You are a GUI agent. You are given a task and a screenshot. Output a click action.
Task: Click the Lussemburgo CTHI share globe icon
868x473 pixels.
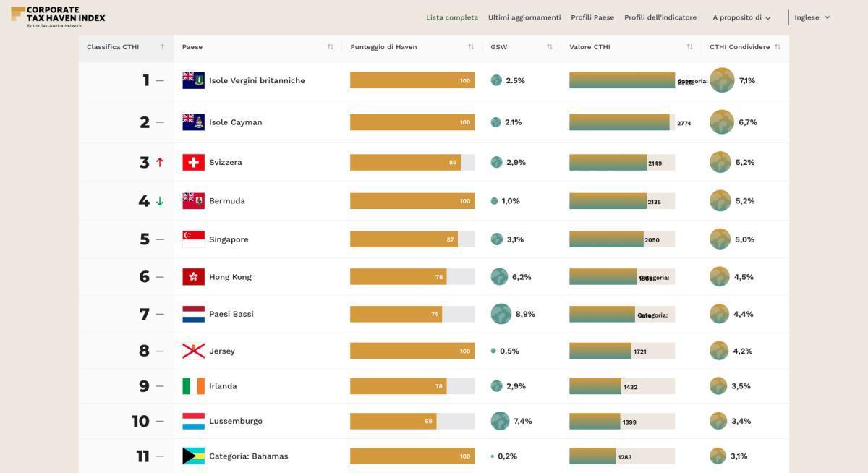[x=718, y=421]
